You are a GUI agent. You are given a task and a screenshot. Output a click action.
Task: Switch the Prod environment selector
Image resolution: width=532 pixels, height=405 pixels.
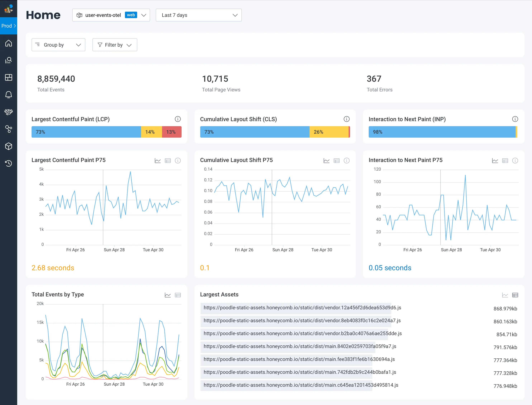(x=8, y=26)
